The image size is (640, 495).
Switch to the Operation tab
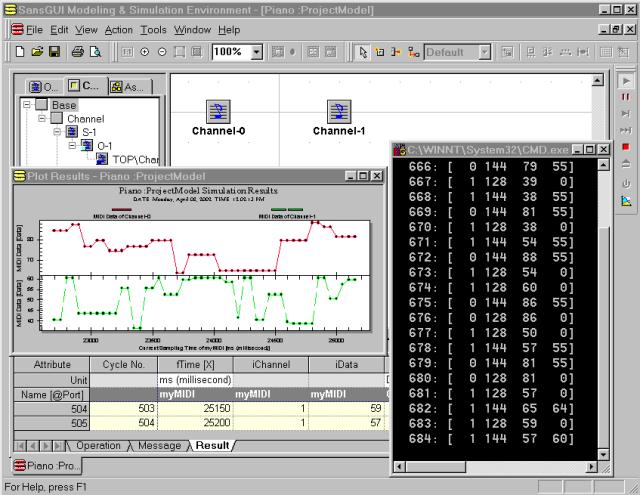(98, 445)
